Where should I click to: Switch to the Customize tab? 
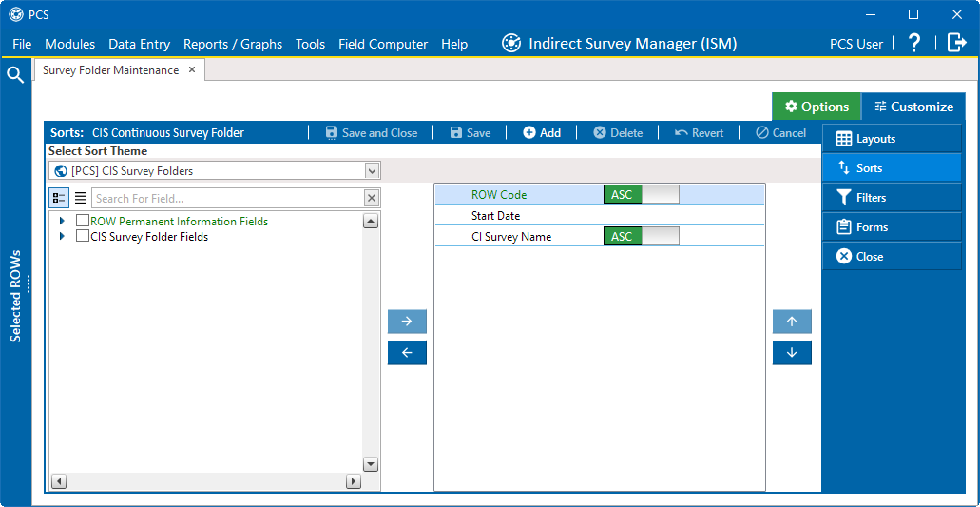pos(913,107)
